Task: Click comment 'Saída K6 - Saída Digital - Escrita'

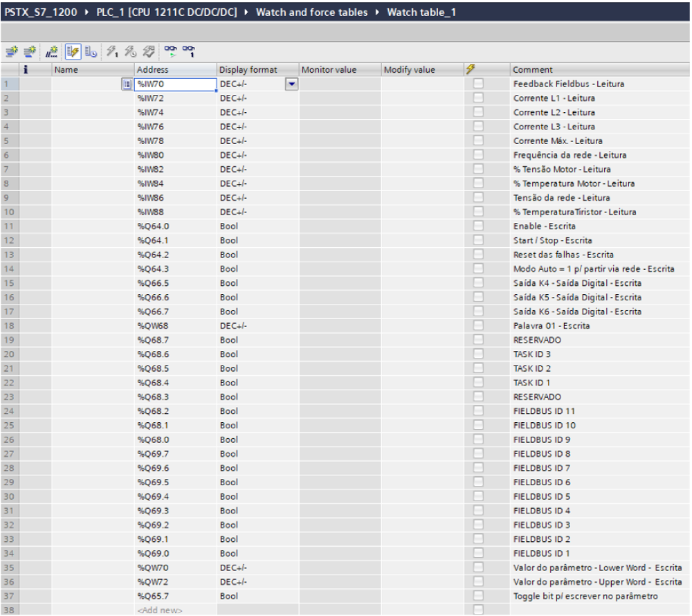Action: (577, 311)
